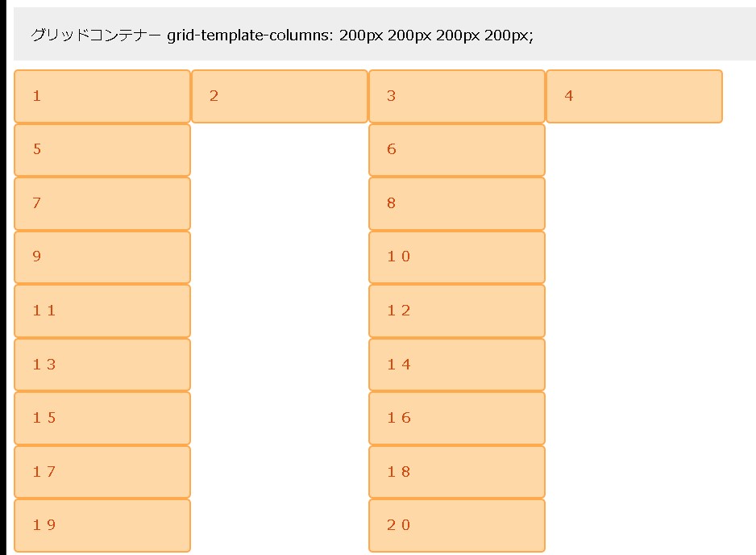756x555 pixels.
Task: Select the box numbered 10
Action: [x=457, y=257]
